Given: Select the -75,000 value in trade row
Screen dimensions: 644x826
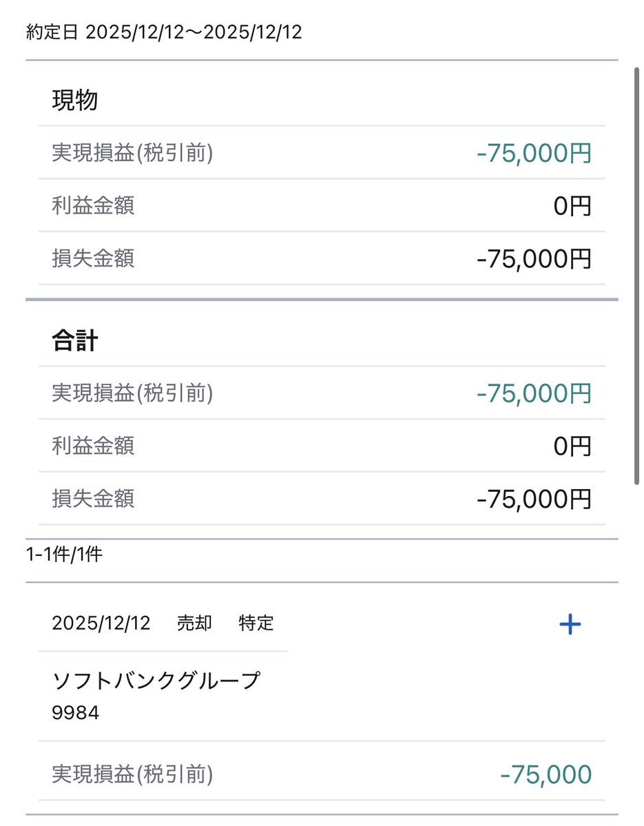Looking at the screenshot, I should (x=546, y=775).
